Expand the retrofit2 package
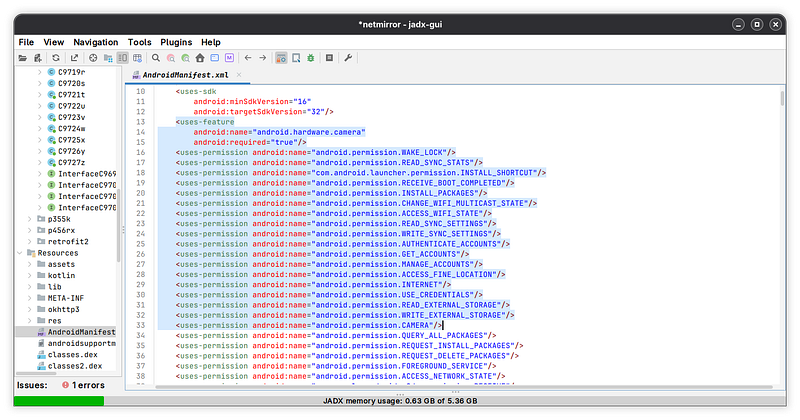The width and height of the screenshot is (800, 420). [x=30, y=242]
